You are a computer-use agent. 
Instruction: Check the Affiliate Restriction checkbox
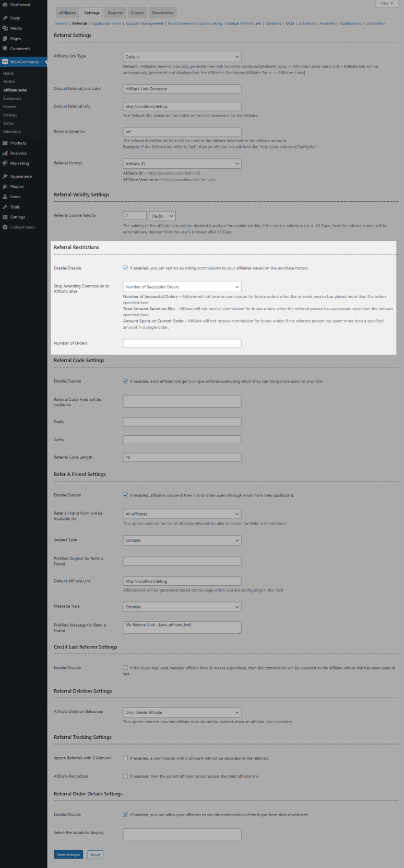[125, 776]
